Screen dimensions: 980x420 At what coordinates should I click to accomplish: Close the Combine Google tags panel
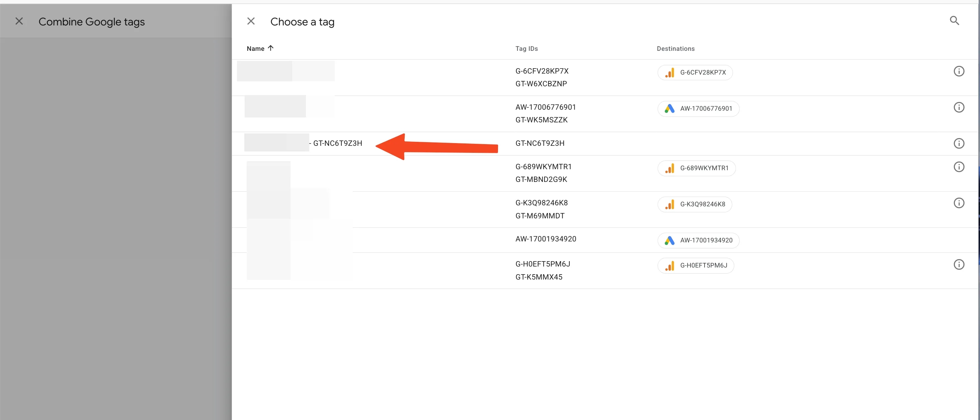pyautogui.click(x=19, y=21)
